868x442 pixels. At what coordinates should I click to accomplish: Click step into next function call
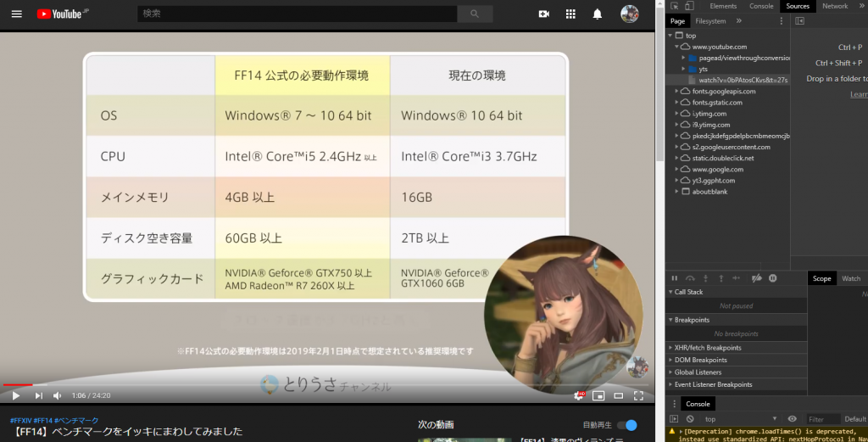tap(705, 278)
